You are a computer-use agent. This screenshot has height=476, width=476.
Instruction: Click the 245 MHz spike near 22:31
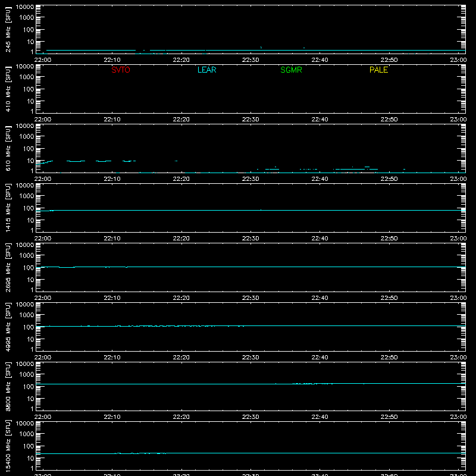(x=261, y=48)
